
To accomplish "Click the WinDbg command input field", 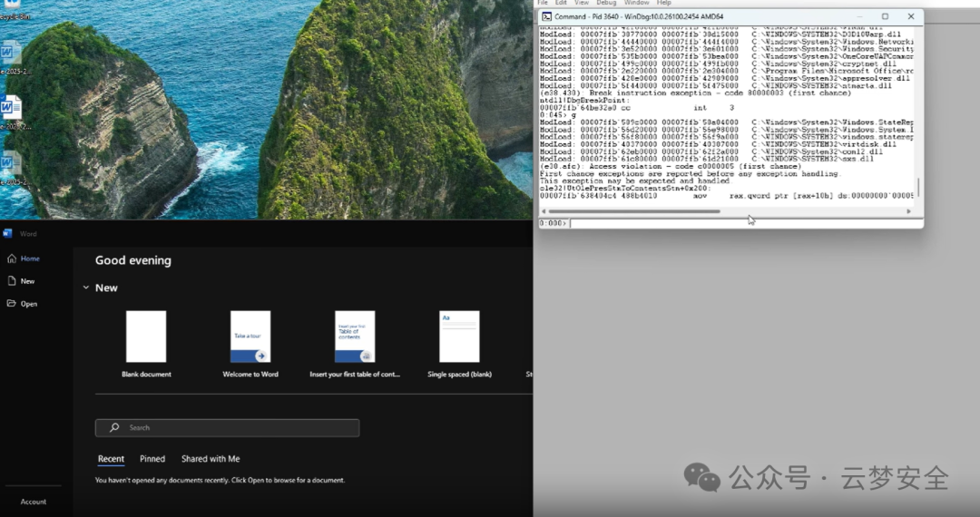I will pos(745,223).
